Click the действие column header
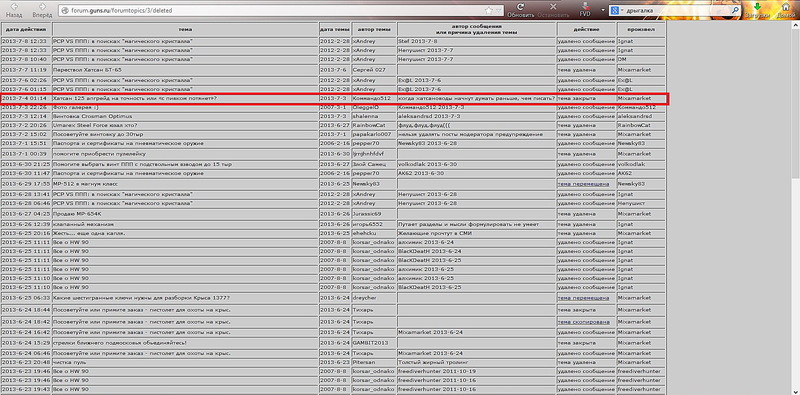 [x=586, y=29]
